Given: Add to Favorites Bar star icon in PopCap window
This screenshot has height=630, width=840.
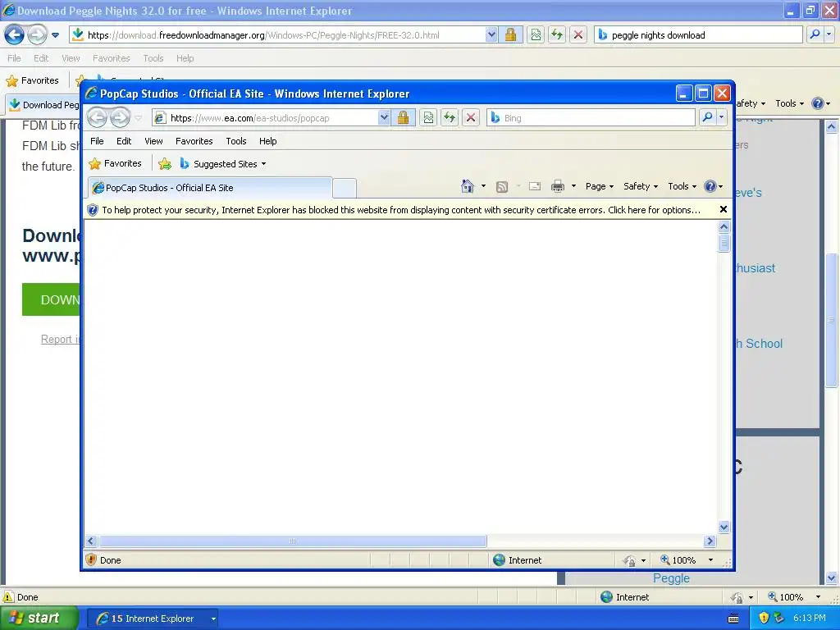Looking at the screenshot, I should pos(165,164).
